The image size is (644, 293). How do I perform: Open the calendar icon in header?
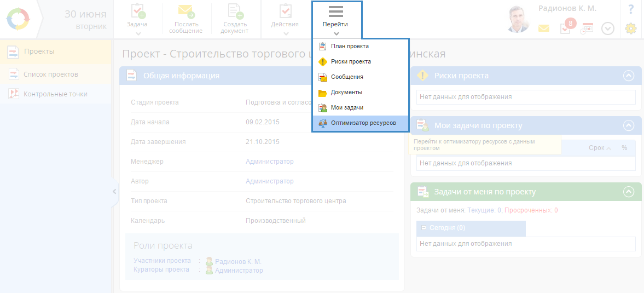pyautogui.click(x=587, y=28)
